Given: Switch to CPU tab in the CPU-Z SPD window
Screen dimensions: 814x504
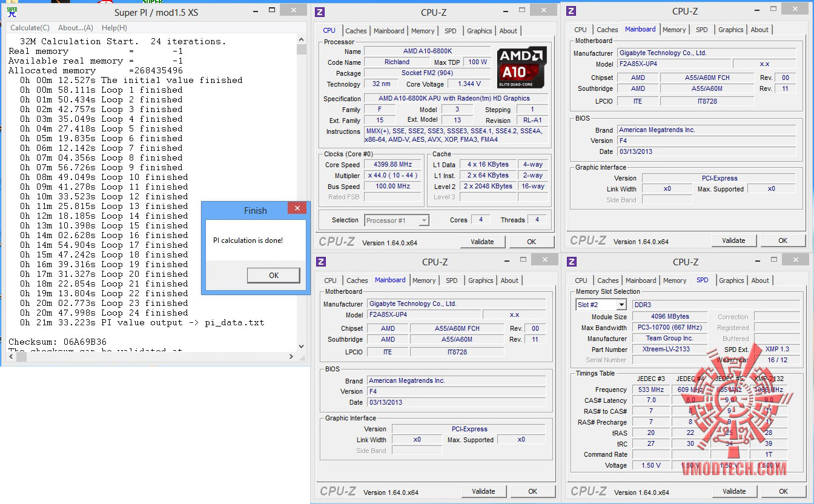Looking at the screenshot, I should [x=581, y=280].
